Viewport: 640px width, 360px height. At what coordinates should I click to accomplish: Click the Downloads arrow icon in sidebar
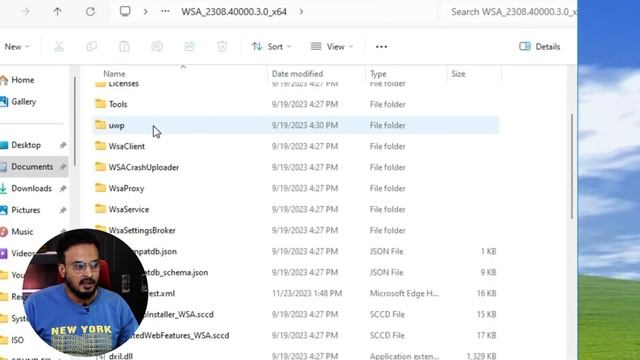(x=3, y=188)
